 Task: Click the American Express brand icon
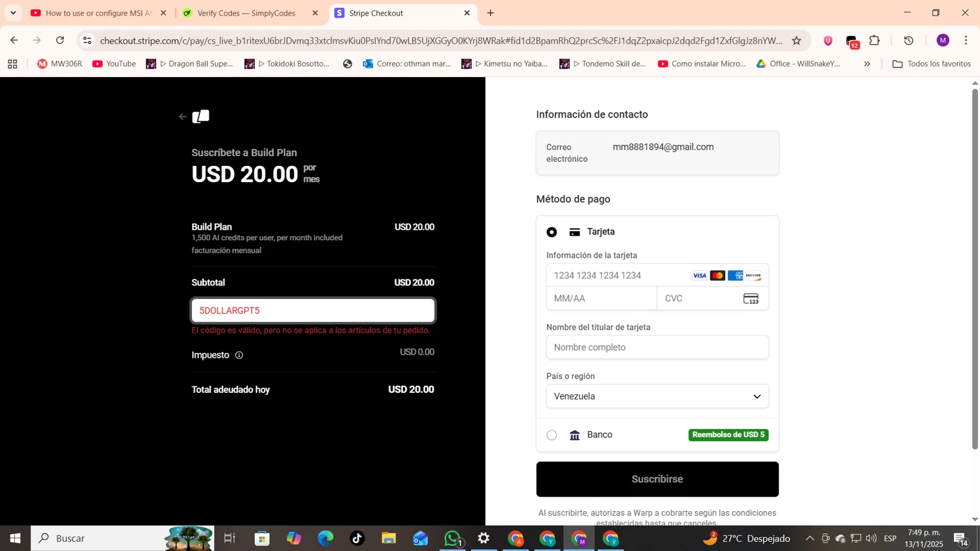(x=735, y=275)
